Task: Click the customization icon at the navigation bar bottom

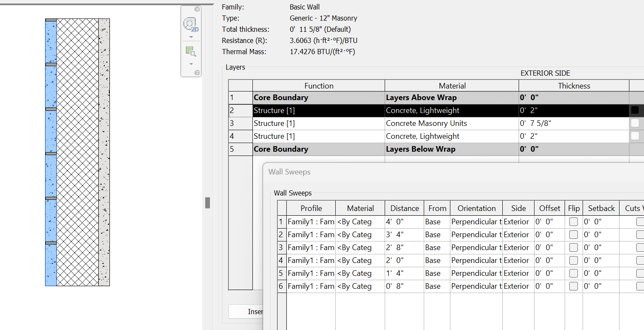Action: (197, 72)
